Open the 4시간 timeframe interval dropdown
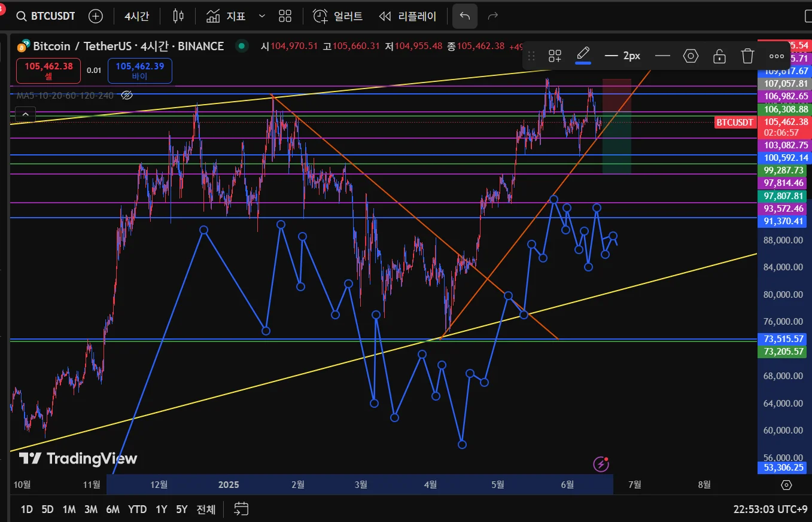The image size is (812, 522). (136, 16)
